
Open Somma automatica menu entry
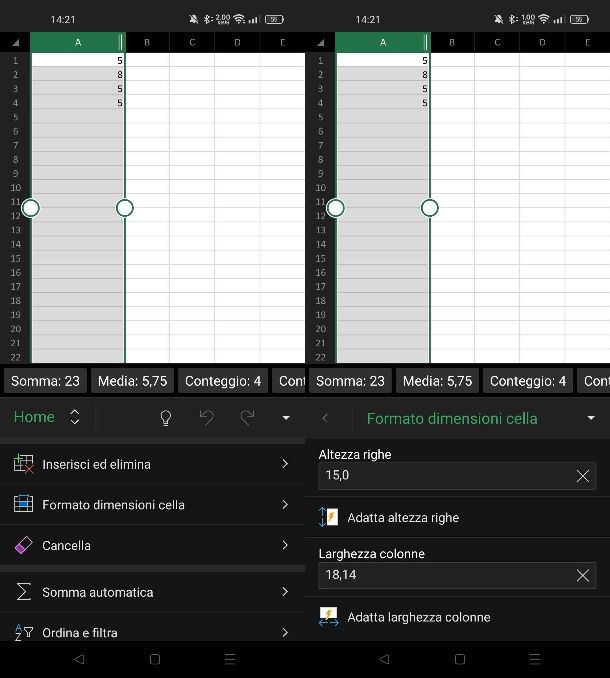(x=152, y=592)
